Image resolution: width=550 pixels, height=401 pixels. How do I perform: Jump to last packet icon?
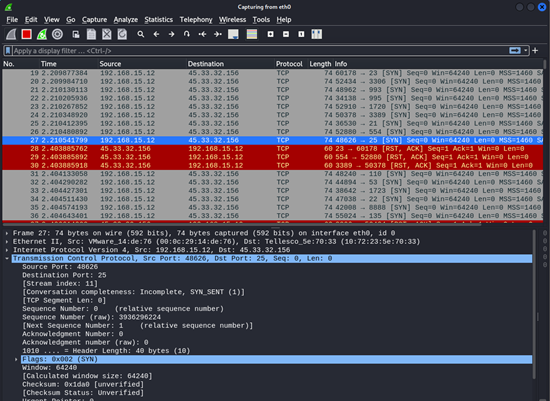(x=218, y=34)
